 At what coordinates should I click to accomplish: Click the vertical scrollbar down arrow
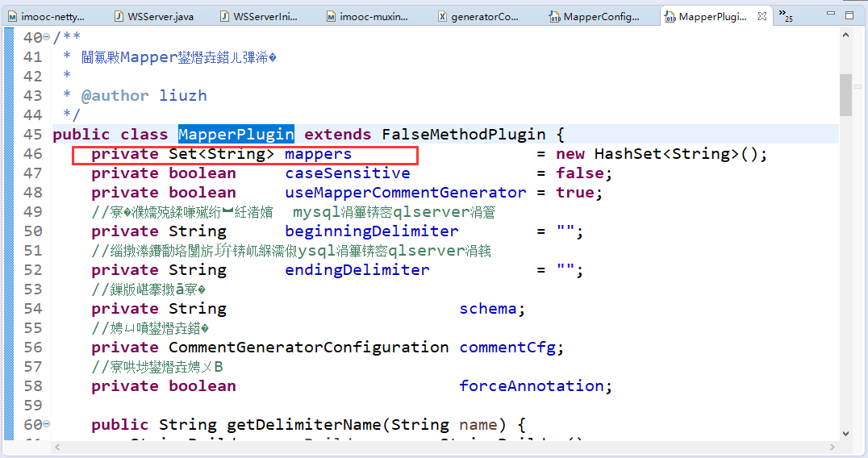[845, 433]
